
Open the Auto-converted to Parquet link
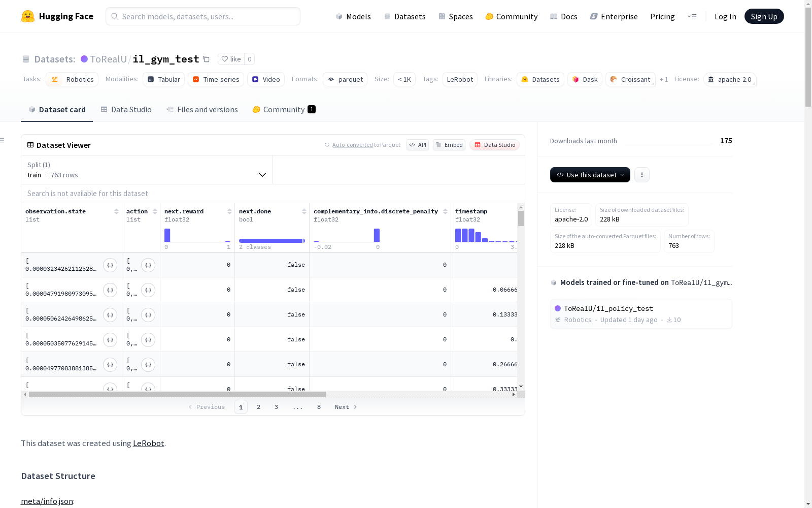tap(366, 145)
